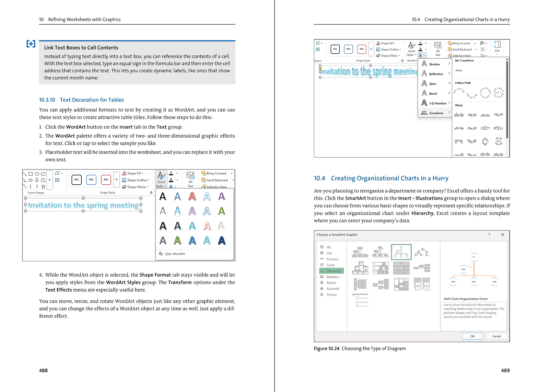Open the Transform text effect submenu

(x=435, y=113)
